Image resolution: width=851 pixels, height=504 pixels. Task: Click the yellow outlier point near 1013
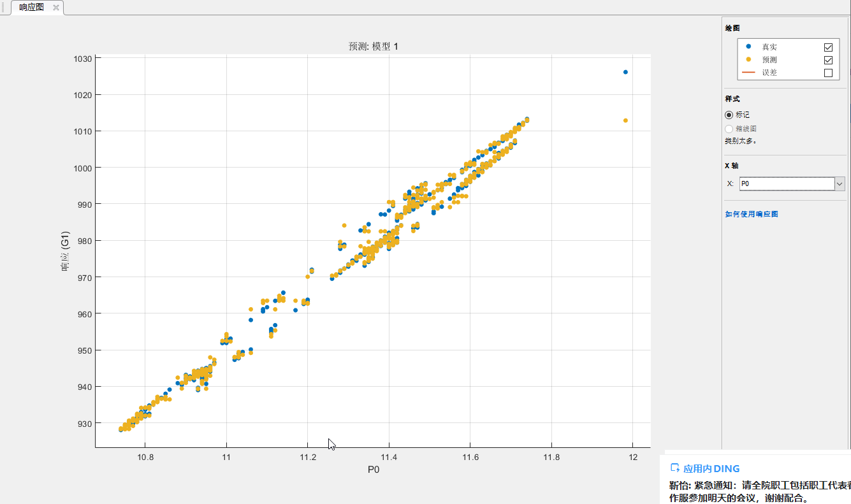click(x=625, y=120)
